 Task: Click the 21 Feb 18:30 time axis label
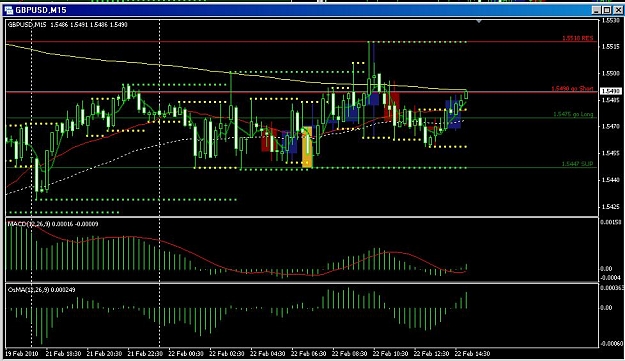coord(63,353)
